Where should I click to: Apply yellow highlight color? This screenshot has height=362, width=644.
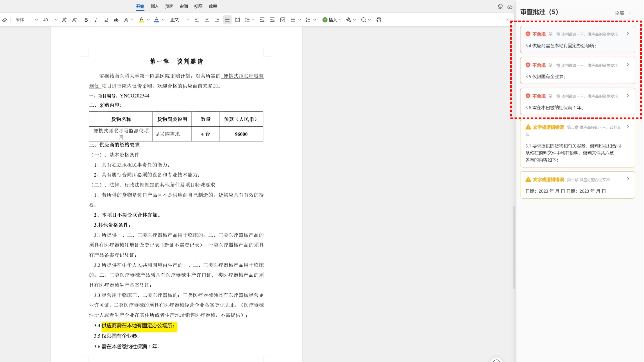click(x=141, y=20)
